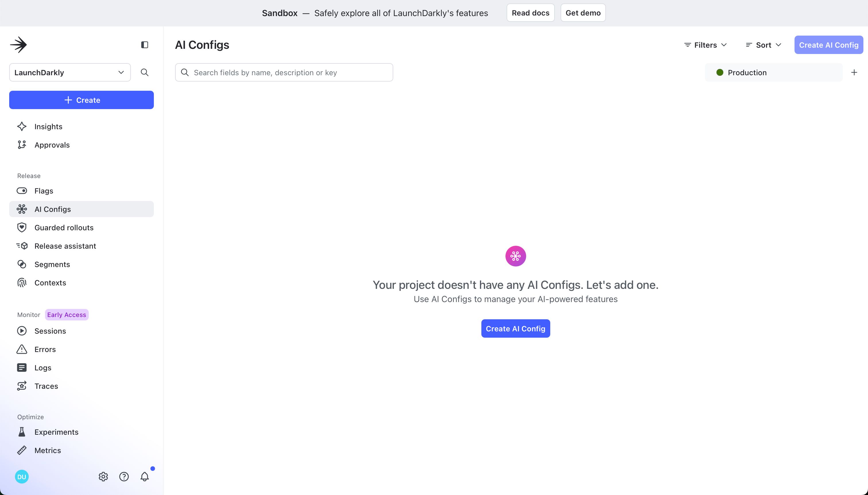Click the blue Create button
This screenshot has height=495, width=868.
coord(82,100)
